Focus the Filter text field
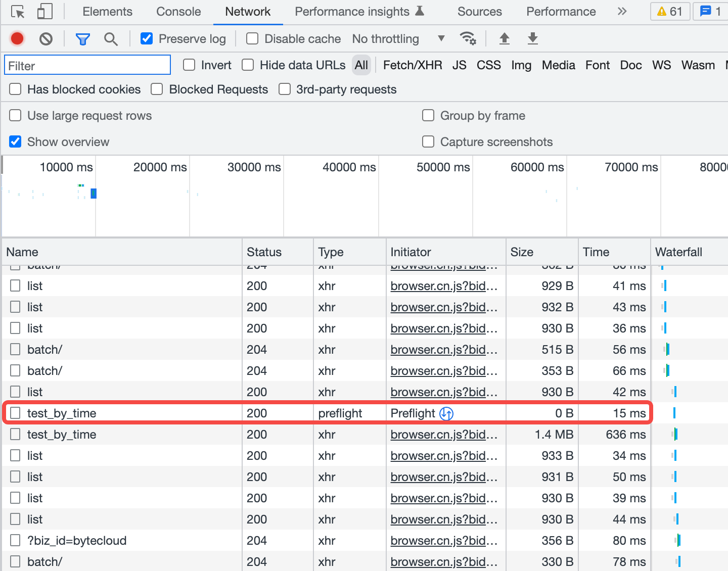This screenshot has width=728, height=571. [x=87, y=65]
